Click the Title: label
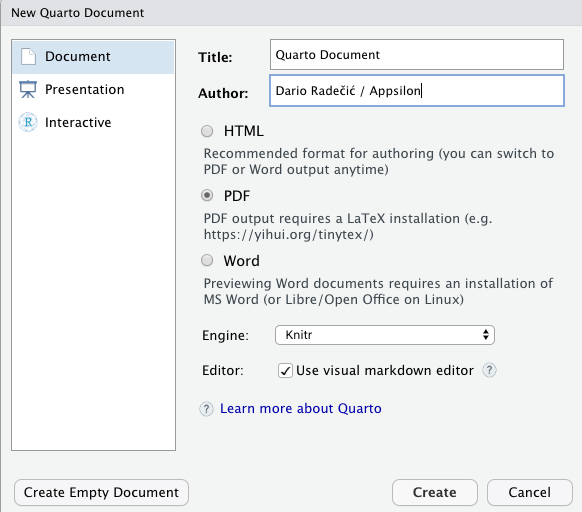 (x=215, y=57)
